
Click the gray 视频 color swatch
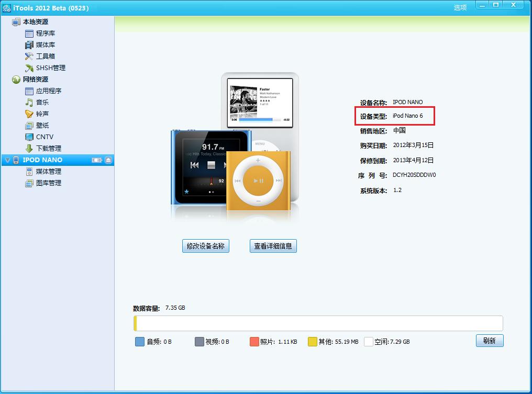[199, 342]
